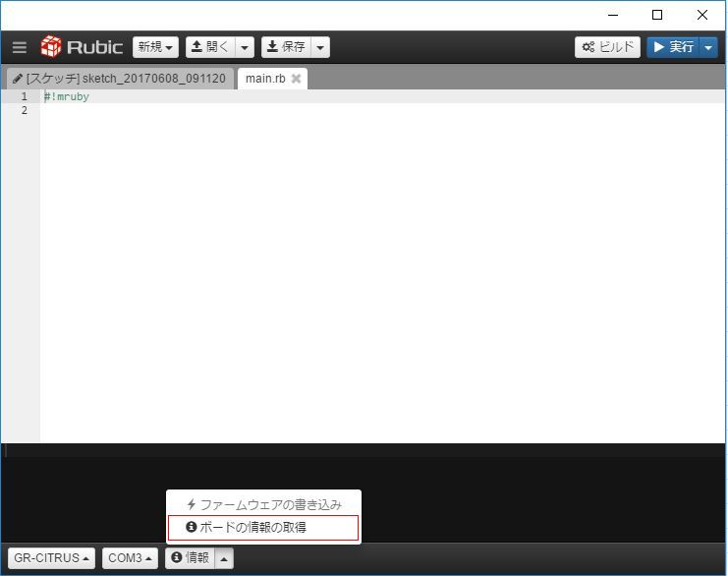The image size is (728, 576).
Task: Click the 保存 download button
Action: (x=287, y=47)
